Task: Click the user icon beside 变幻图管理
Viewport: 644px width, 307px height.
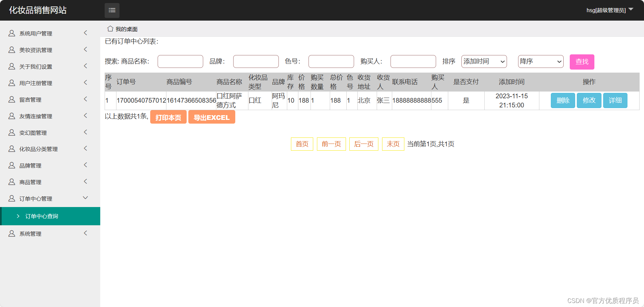Action: 12,132
